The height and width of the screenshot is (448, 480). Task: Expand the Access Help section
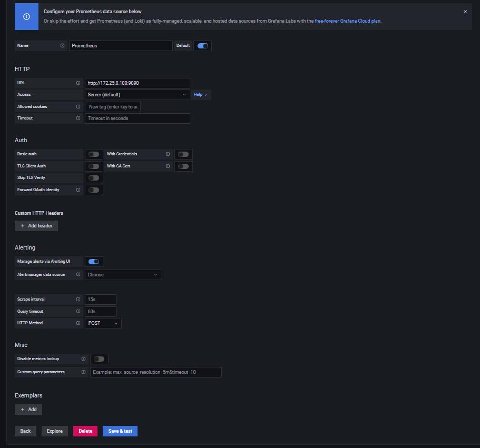(200, 94)
